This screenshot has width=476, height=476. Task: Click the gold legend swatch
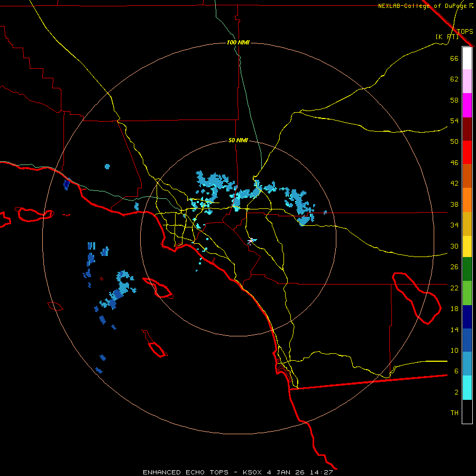467,224
